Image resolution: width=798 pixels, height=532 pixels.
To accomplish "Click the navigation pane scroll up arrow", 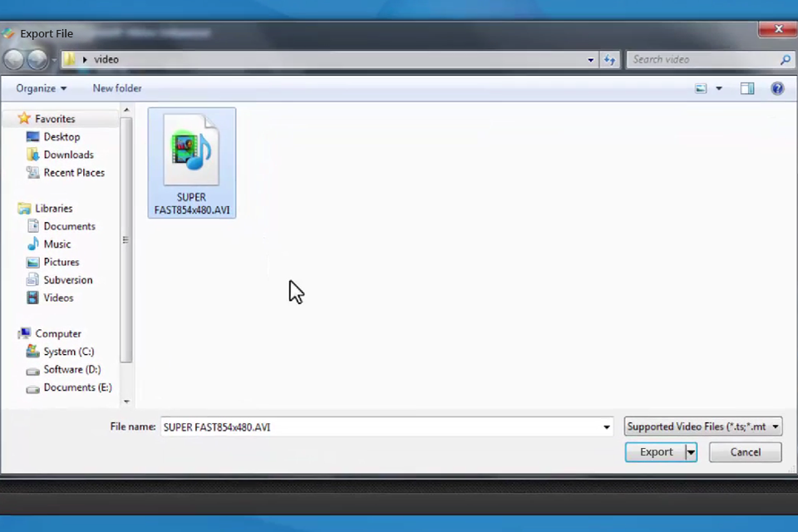I will pyautogui.click(x=126, y=110).
